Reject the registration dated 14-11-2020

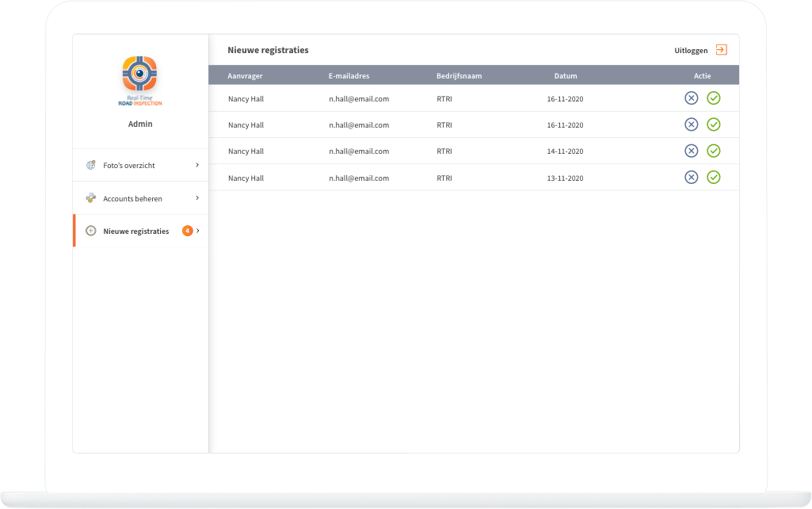(692, 151)
